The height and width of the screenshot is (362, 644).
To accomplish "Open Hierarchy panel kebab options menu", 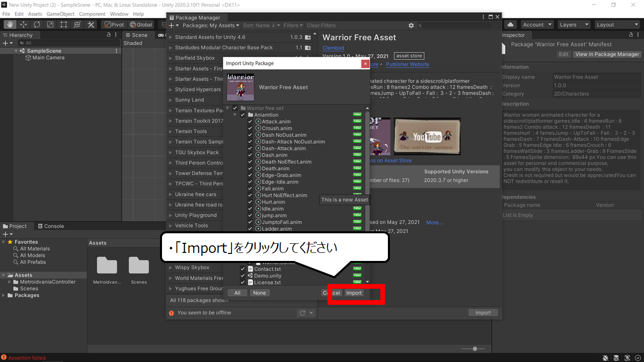I will tap(117, 35).
